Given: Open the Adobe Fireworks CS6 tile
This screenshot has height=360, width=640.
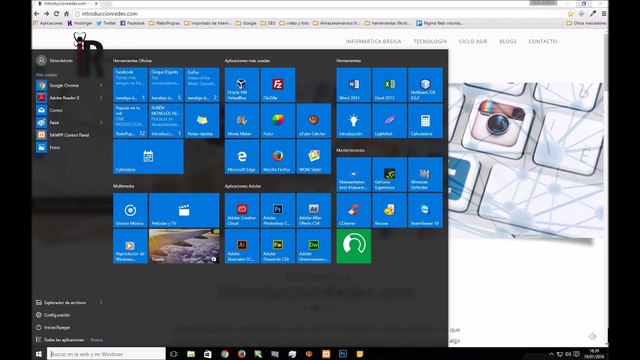Looking at the screenshot, I should pos(278,247).
